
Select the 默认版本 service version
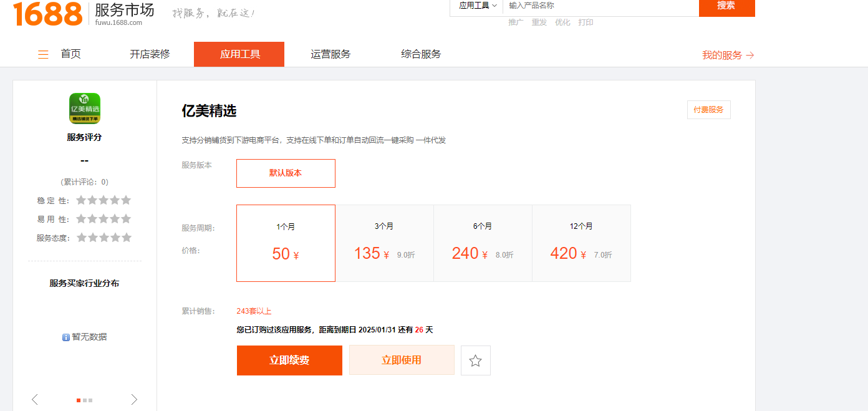point(286,173)
